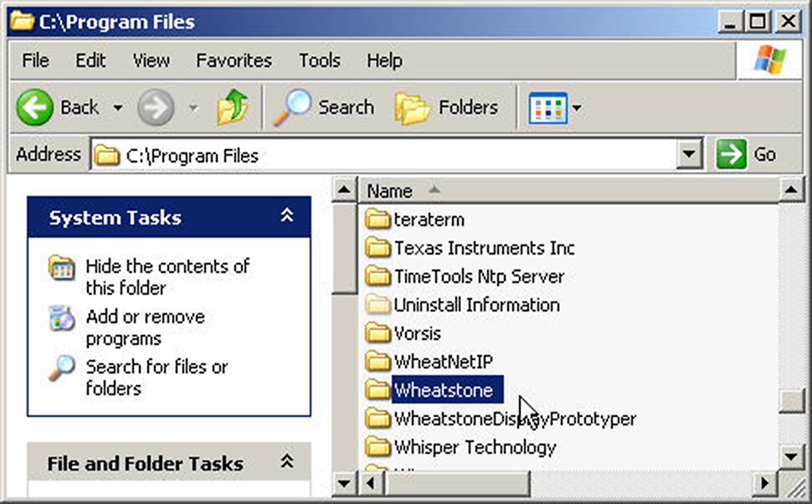Toggle the Folders pane button
Screen dimensions: 812x504
click(446, 107)
